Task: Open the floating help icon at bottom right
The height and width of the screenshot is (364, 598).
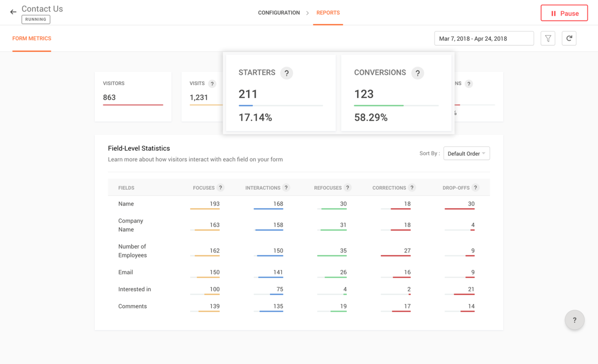Action: coord(574,320)
